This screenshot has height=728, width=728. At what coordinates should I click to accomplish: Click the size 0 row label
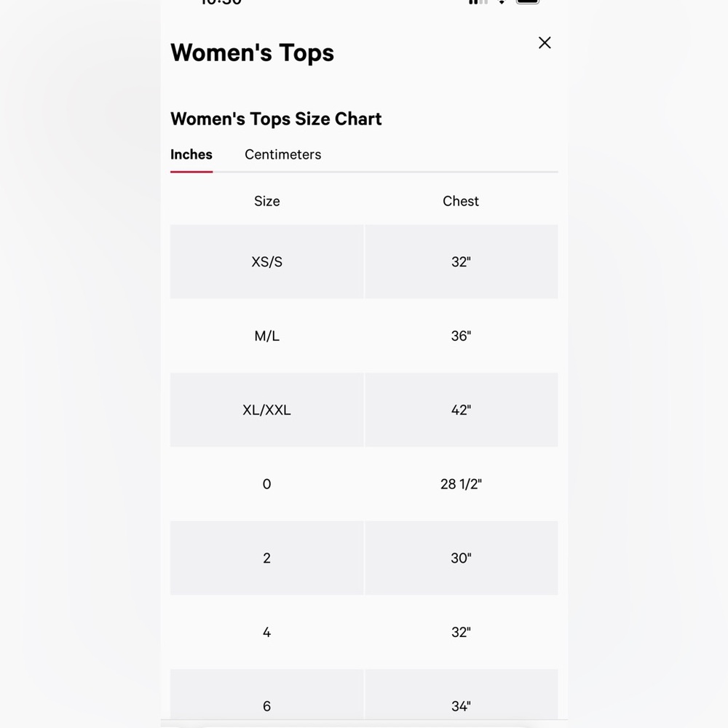point(266,484)
